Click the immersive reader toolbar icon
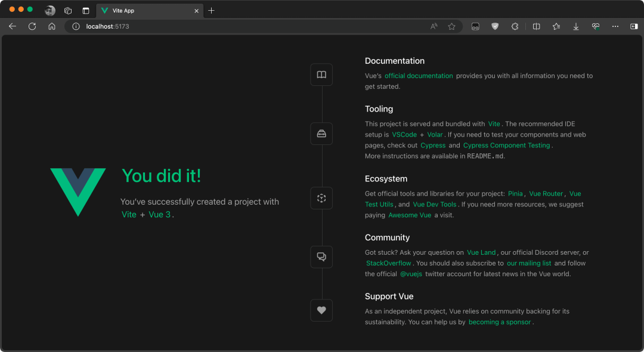This screenshot has width=644, height=352. click(x=475, y=26)
